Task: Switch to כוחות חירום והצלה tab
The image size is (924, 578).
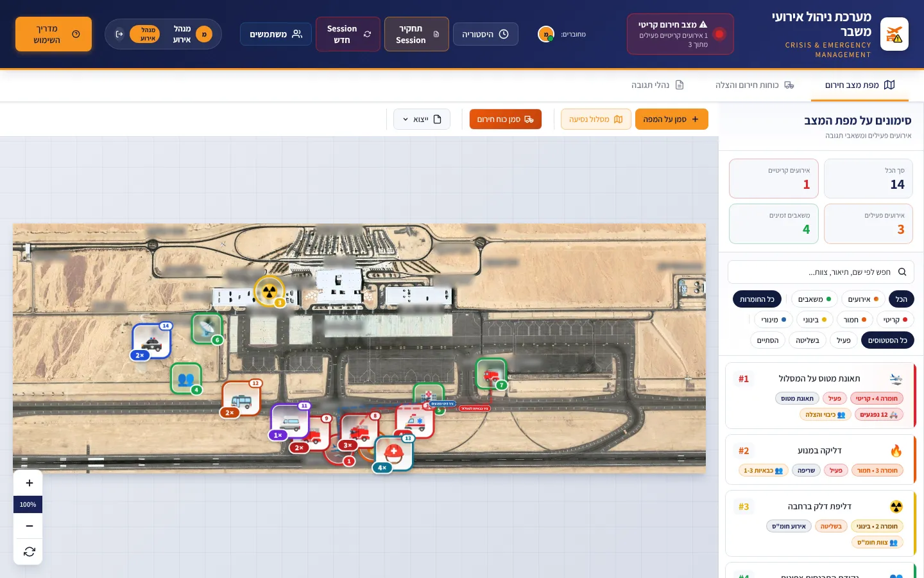Action: pos(755,85)
